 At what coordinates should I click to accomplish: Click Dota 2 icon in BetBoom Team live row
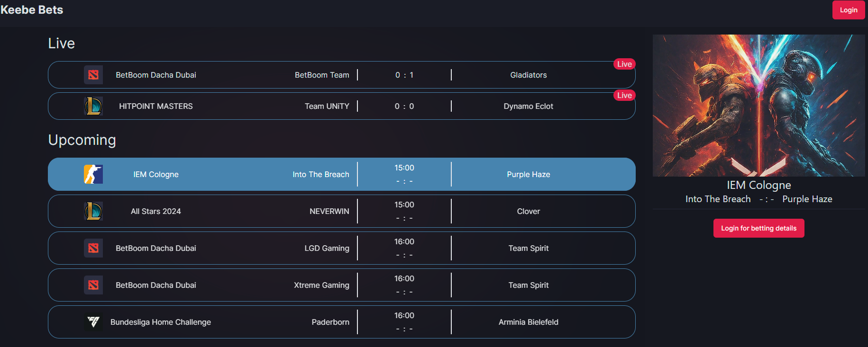93,75
